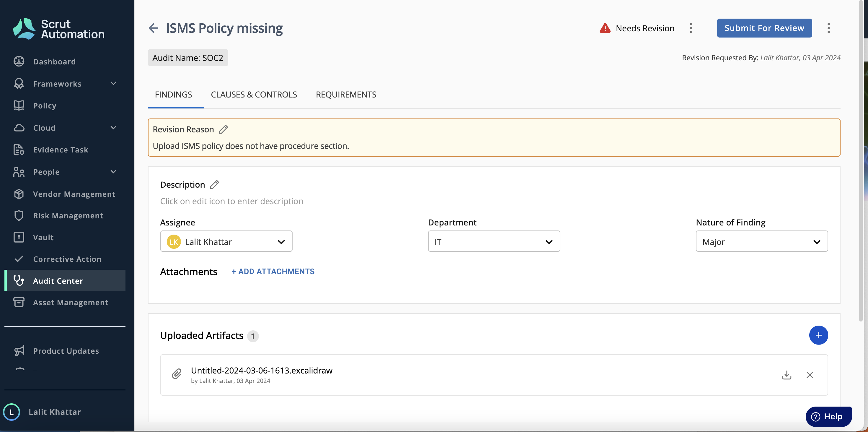Click the Vendor Management box icon
This screenshot has width=868, height=432.
click(19, 194)
